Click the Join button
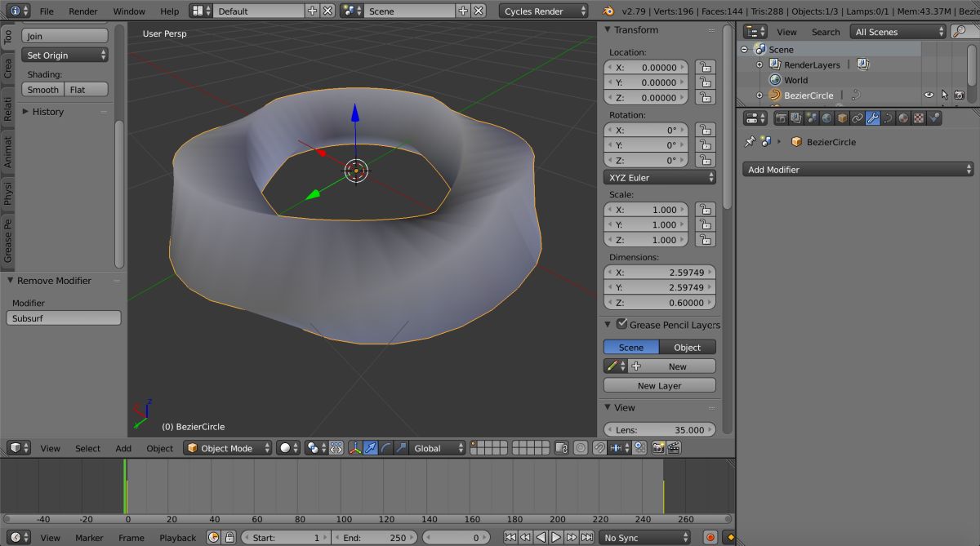The image size is (980, 546). click(65, 36)
